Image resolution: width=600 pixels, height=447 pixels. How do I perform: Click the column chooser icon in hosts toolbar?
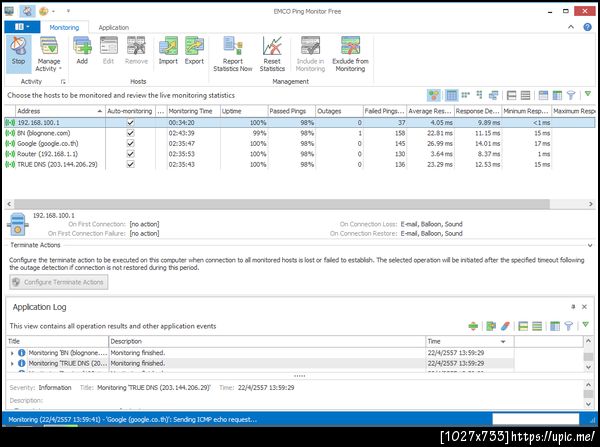[558, 95]
